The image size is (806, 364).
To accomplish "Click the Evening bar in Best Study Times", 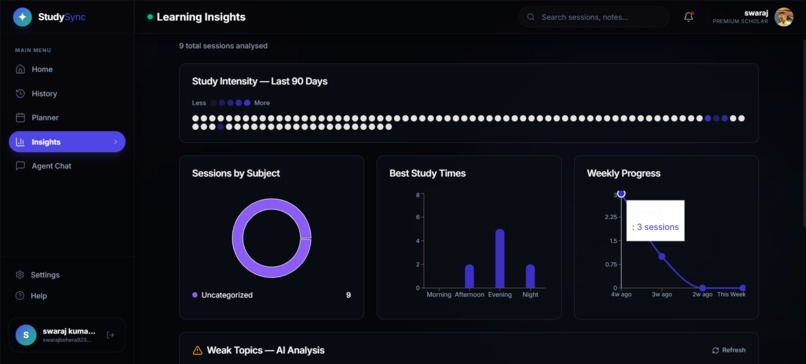I will (500, 259).
